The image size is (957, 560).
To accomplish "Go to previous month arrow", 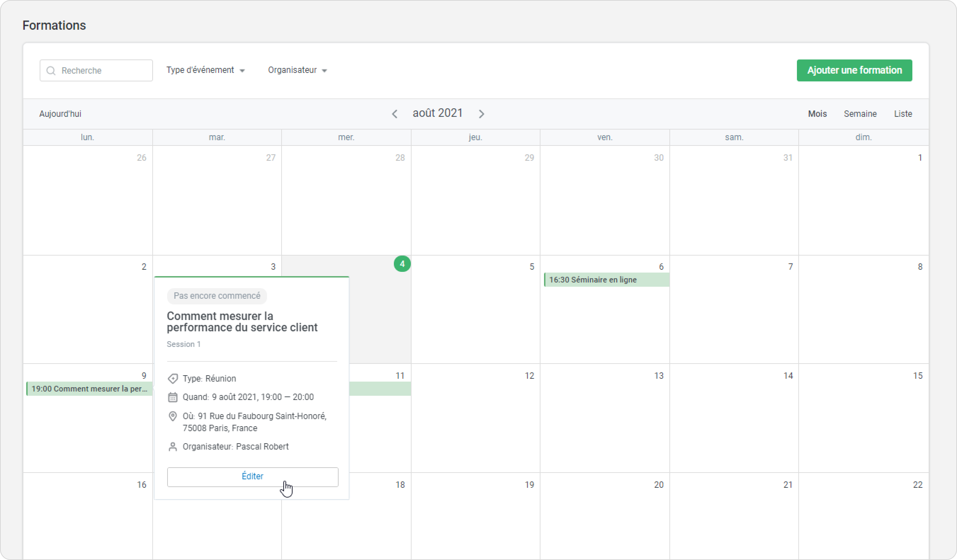I will (395, 114).
